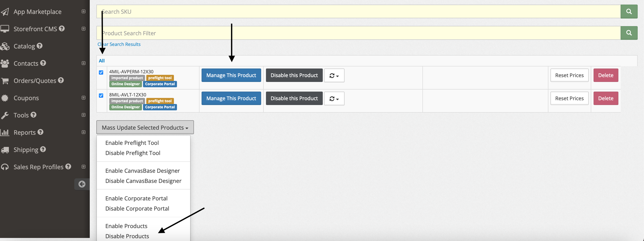Select Disable Preflight Tool menu option

(x=133, y=153)
